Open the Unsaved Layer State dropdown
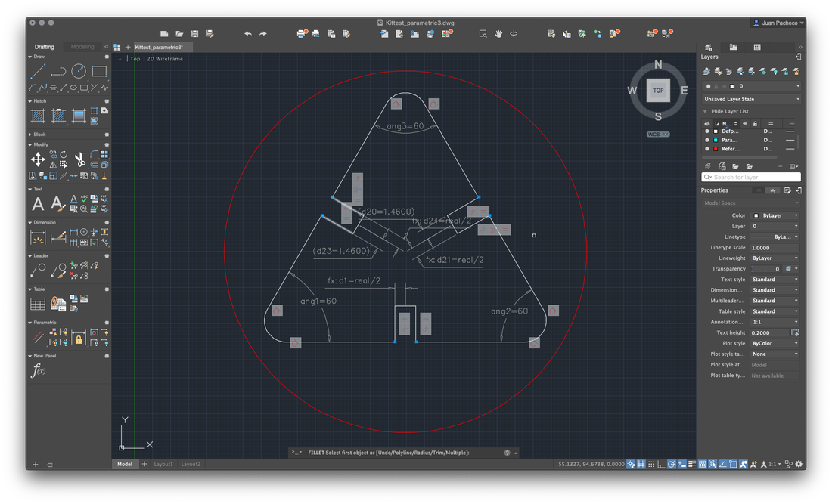The height and width of the screenshot is (504, 832). (x=751, y=99)
